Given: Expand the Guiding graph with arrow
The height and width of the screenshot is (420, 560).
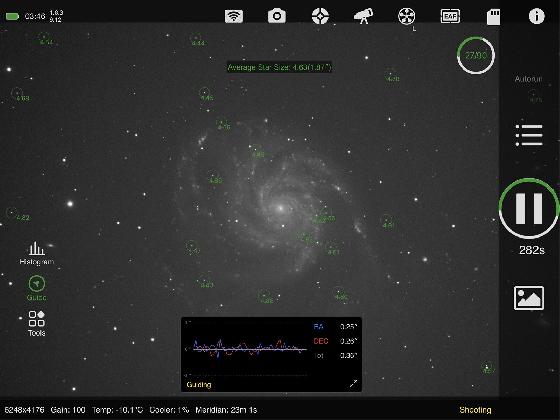Looking at the screenshot, I should coord(353,384).
